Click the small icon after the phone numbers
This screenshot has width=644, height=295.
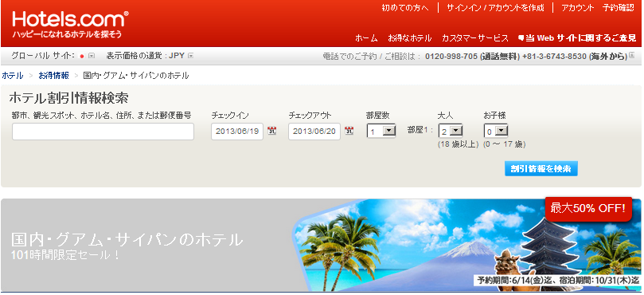coord(632,56)
